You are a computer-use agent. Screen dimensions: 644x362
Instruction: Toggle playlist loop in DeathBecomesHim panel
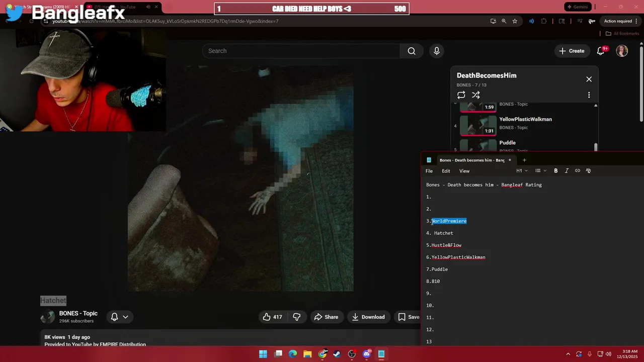point(461,95)
